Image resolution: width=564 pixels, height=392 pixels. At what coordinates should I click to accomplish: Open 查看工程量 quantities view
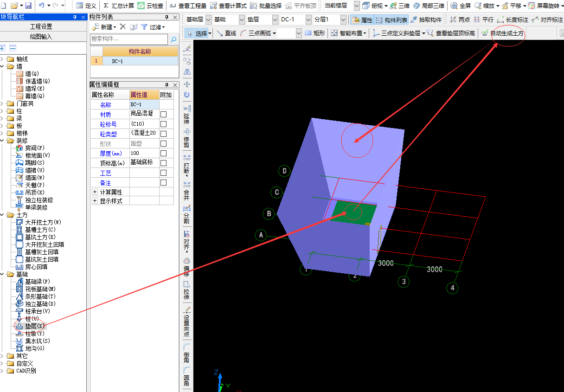point(188,6)
